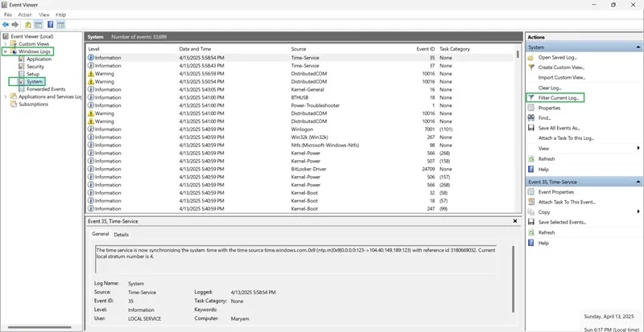Click the Help icon under System actions
The height and width of the screenshot is (332, 644).
coord(530,169)
